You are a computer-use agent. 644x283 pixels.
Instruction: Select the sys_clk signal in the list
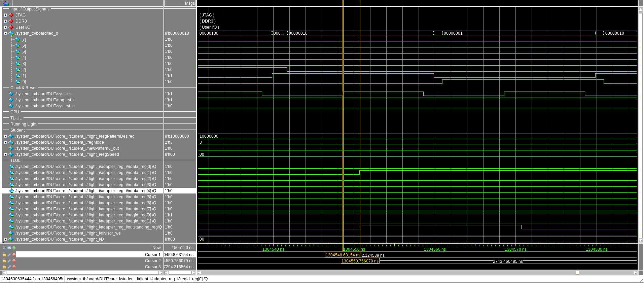43,94
